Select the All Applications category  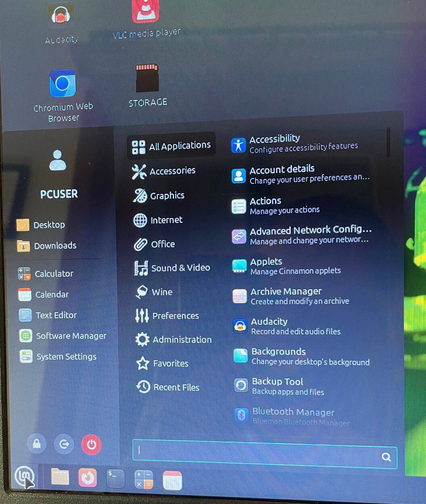click(171, 146)
